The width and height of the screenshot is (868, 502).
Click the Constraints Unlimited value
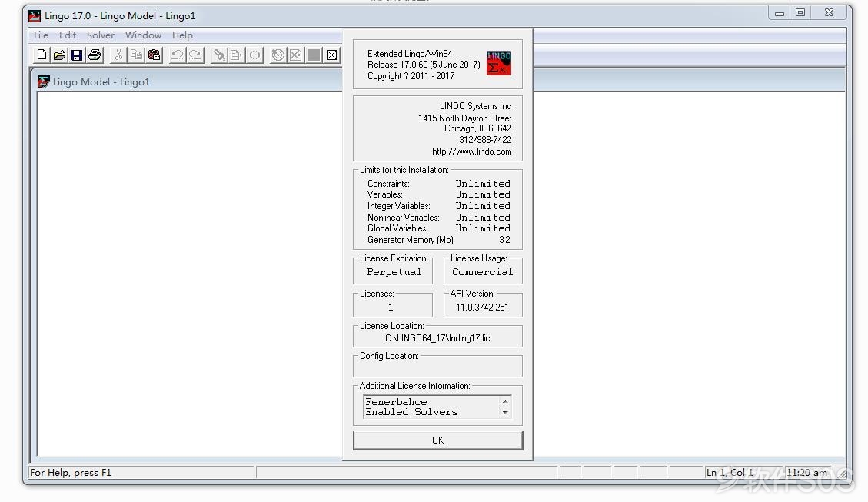[483, 183]
